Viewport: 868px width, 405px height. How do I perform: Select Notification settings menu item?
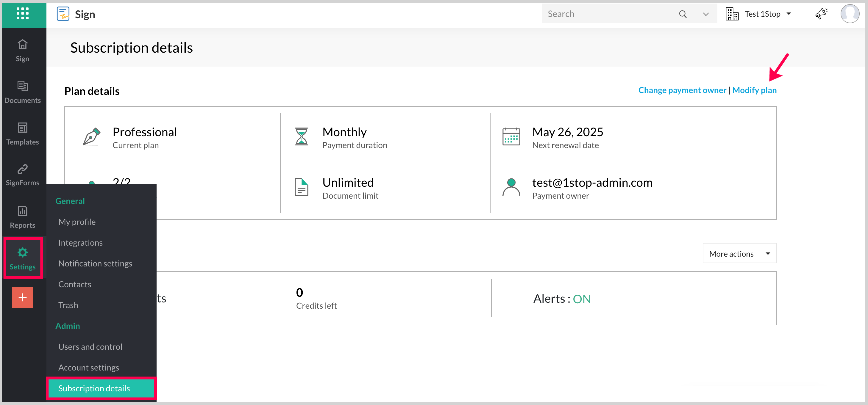[95, 263]
